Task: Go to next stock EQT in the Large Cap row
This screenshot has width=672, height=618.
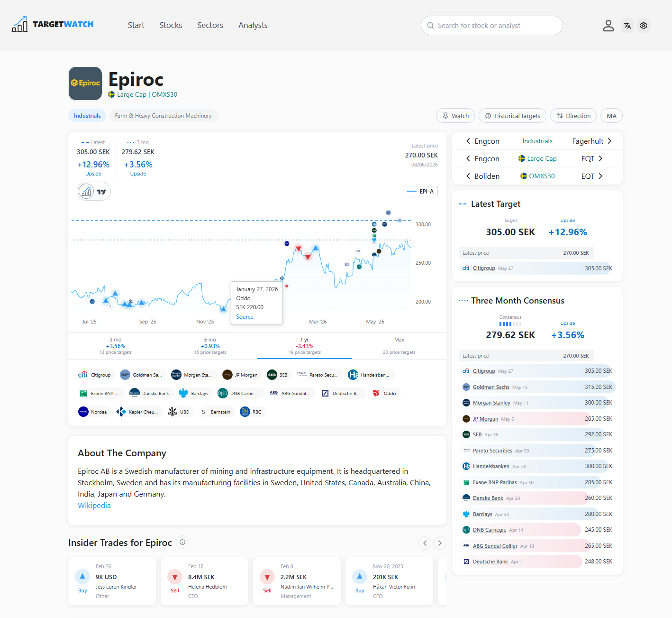Action: coord(592,159)
